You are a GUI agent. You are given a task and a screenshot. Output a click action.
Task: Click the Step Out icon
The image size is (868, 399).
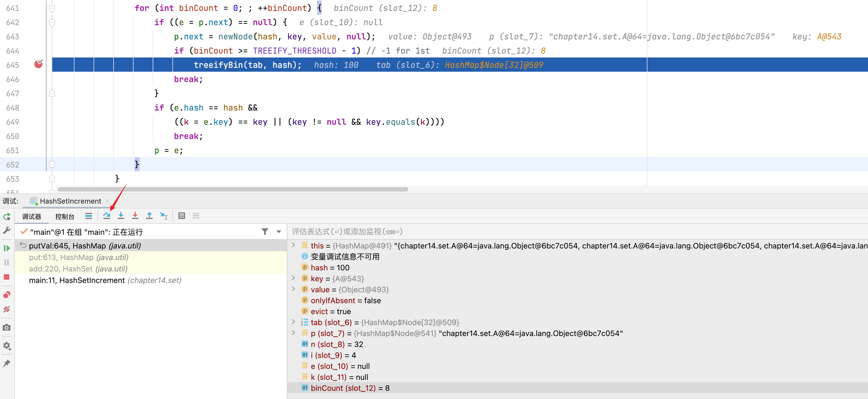click(x=149, y=216)
